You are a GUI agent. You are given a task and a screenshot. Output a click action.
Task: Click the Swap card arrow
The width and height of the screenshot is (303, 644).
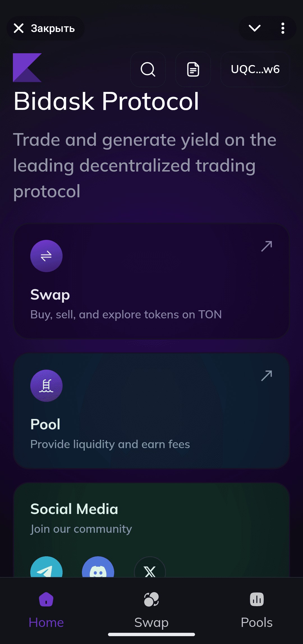267,246
